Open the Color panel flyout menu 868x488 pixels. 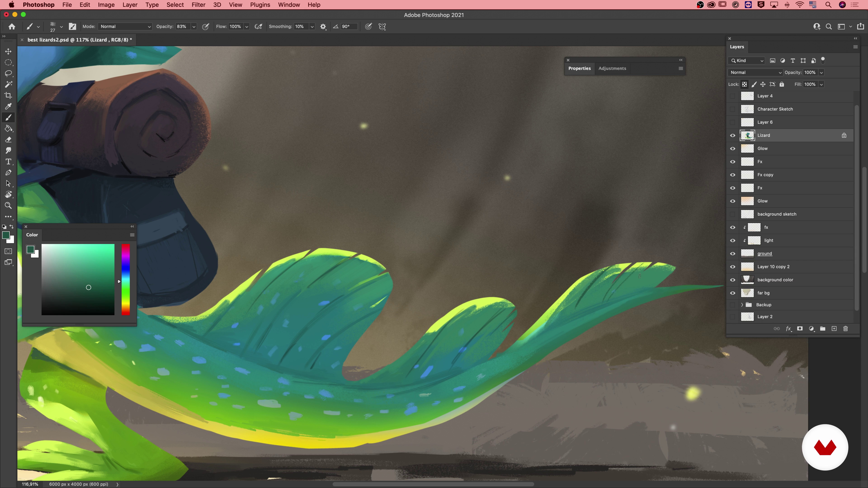tap(132, 235)
